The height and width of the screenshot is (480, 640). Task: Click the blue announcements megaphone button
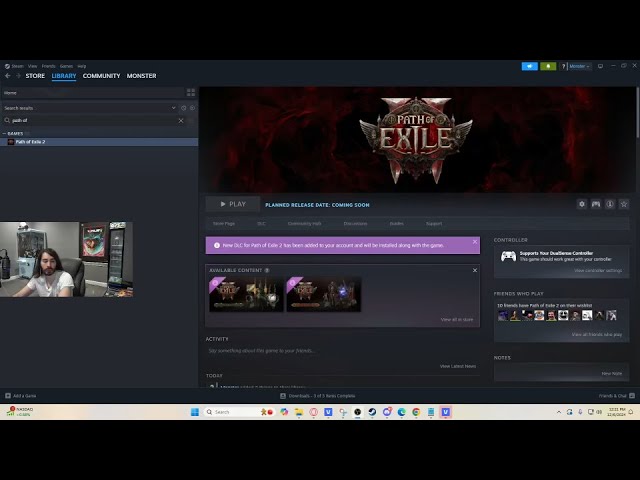coord(529,66)
